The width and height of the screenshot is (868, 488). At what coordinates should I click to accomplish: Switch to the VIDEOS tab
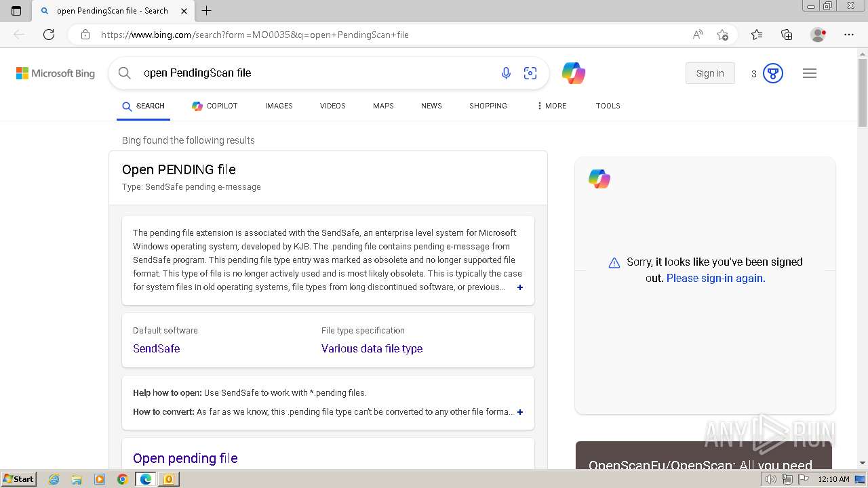pos(333,106)
